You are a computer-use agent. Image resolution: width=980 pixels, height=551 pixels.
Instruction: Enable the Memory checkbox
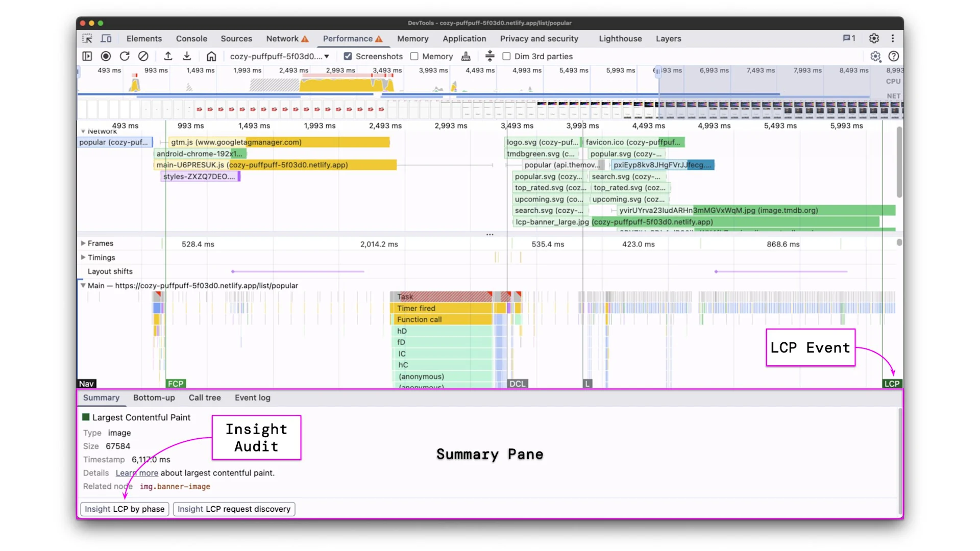pyautogui.click(x=414, y=56)
